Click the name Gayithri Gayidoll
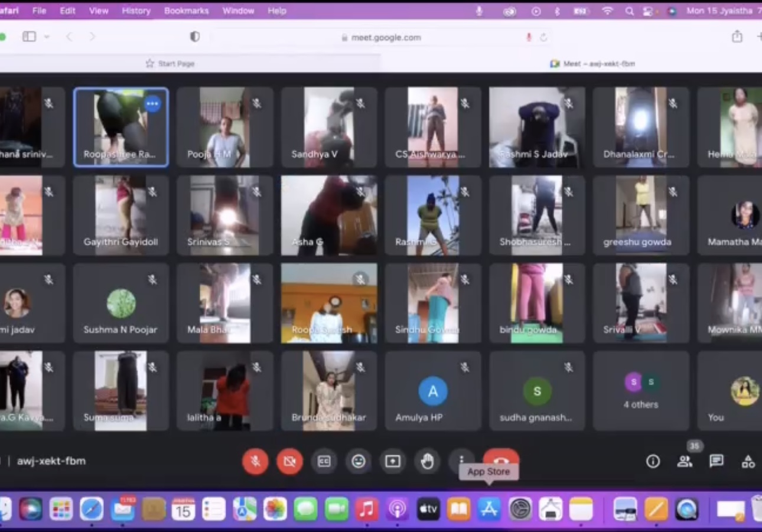The width and height of the screenshot is (762, 532). [x=121, y=241]
